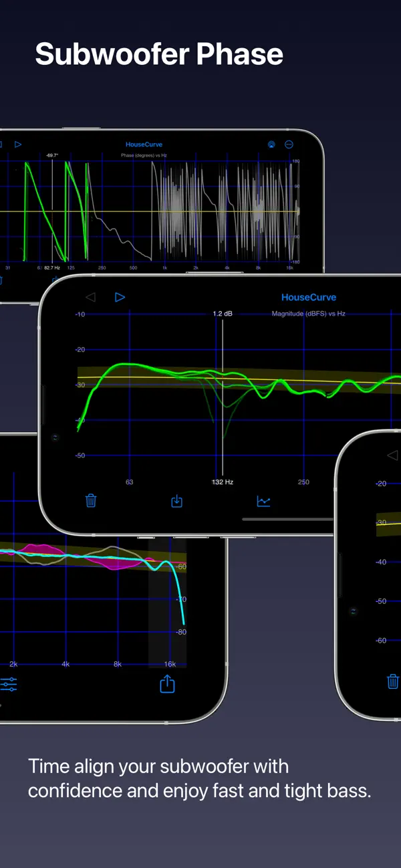Open the chart graph icon in the magnitude phone
The image size is (401, 868).
[264, 501]
